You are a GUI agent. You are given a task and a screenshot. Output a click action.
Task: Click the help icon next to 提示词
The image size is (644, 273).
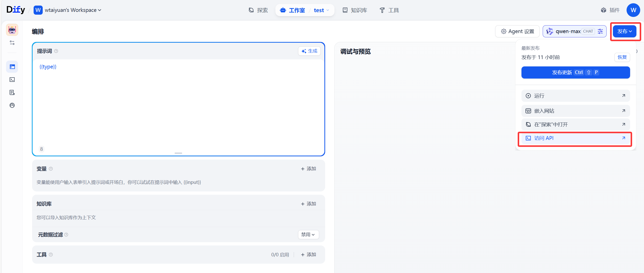tap(56, 51)
